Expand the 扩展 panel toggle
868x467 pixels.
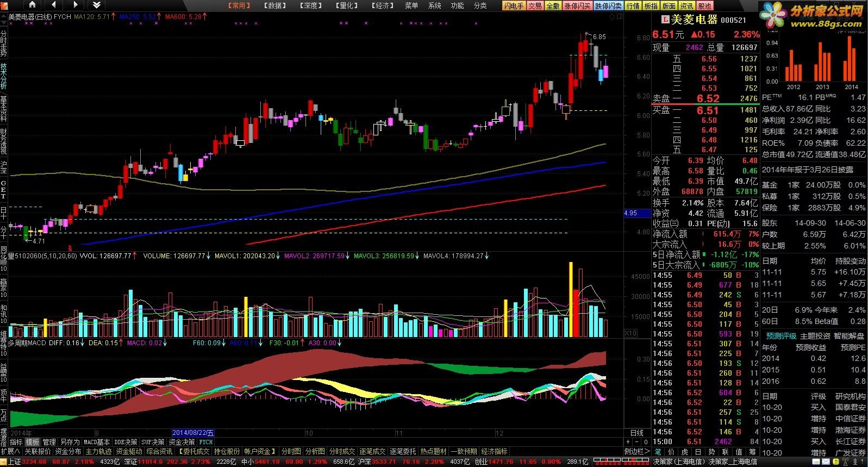pos(11,451)
